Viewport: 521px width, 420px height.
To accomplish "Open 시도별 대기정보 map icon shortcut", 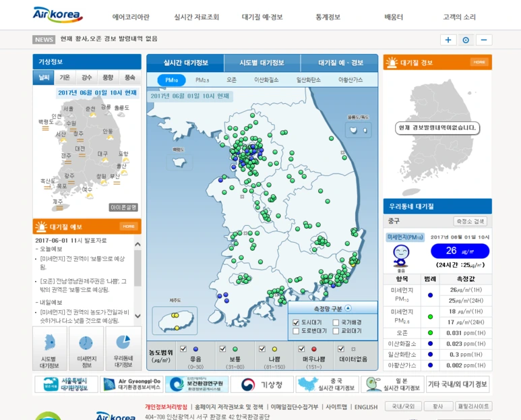I will (x=50, y=348).
